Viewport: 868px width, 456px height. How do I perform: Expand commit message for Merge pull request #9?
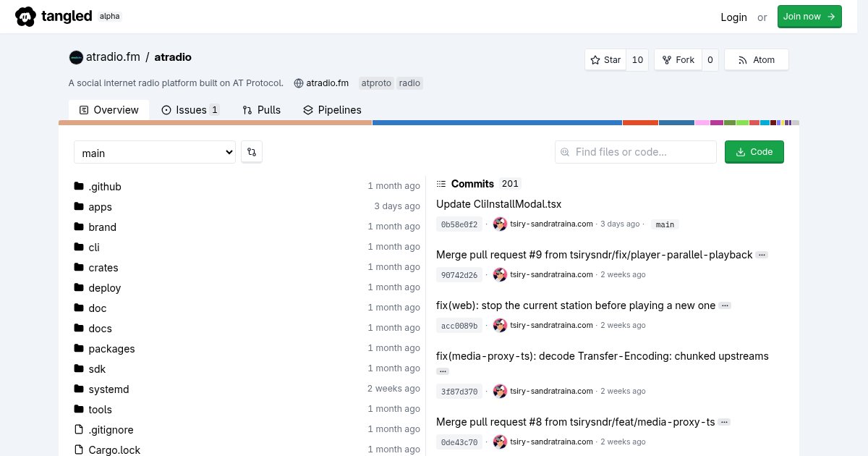click(762, 255)
